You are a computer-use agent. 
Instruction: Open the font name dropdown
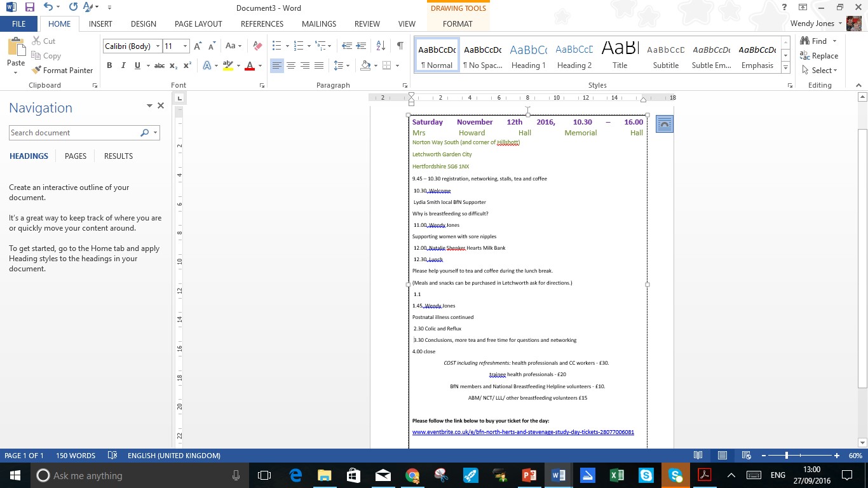click(x=158, y=46)
